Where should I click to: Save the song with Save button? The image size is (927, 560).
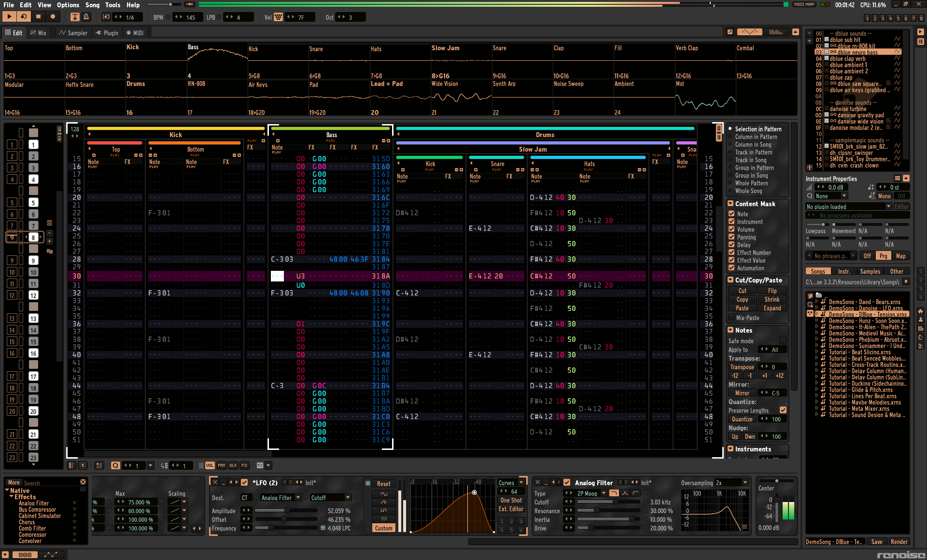click(877, 542)
